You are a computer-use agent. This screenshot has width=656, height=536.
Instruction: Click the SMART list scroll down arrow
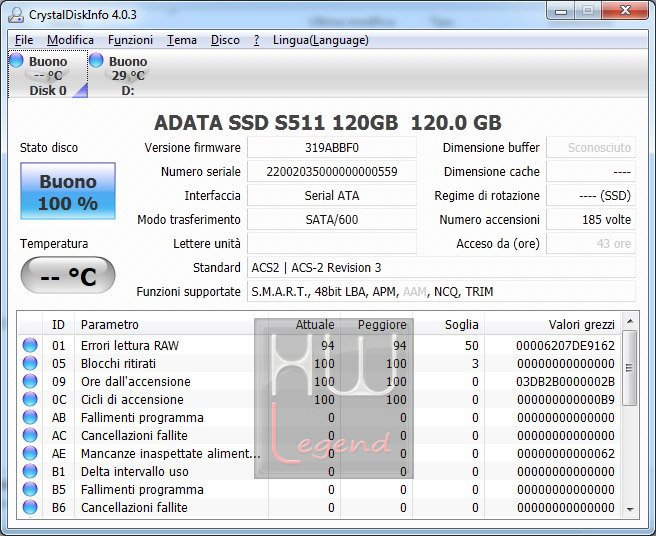point(630,509)
